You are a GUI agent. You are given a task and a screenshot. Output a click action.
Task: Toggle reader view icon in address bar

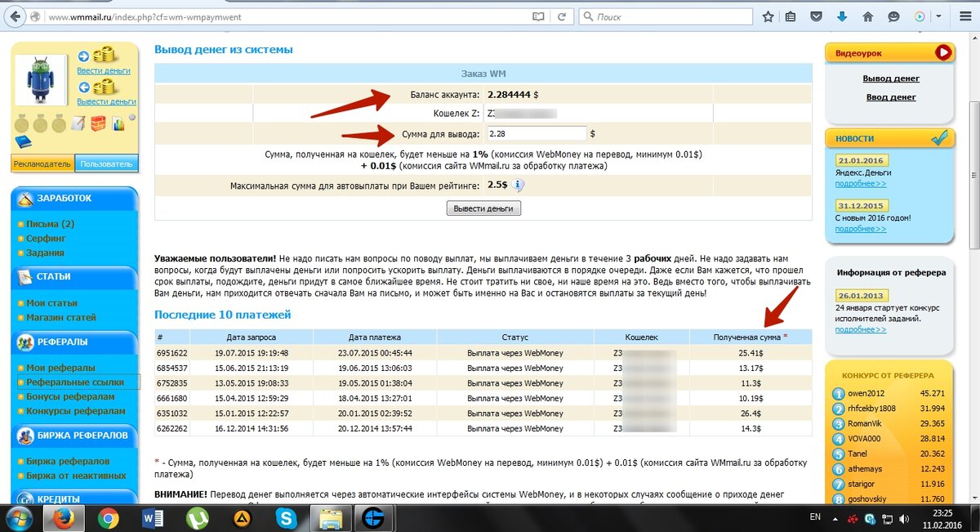(x=538, y=16)
